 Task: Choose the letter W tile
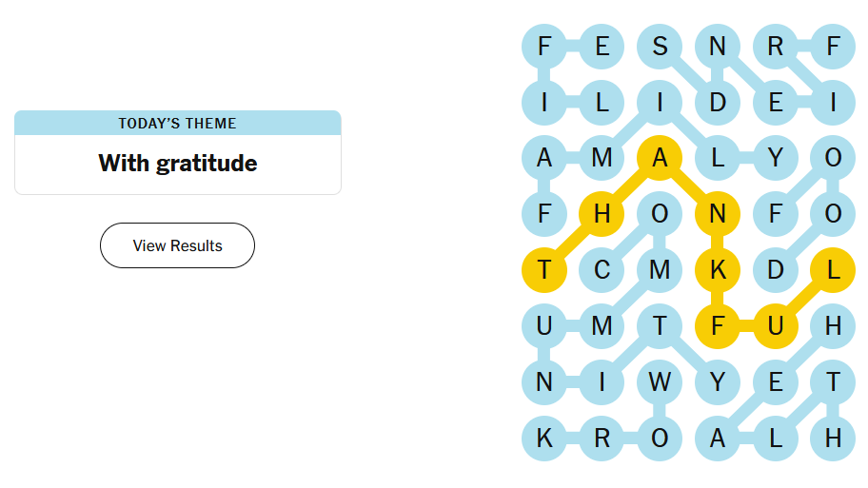tap(660, 382)
